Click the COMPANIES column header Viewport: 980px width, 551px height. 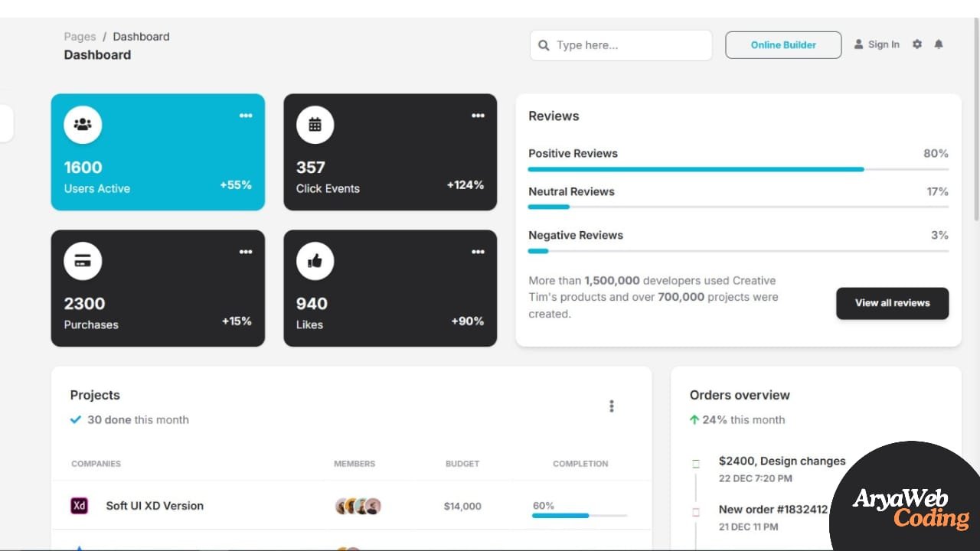click(96, 464)
